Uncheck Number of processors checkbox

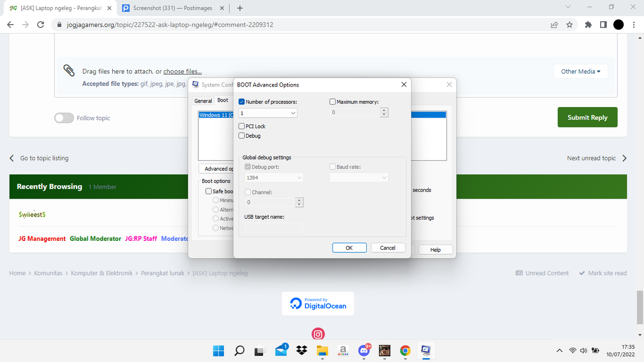coord(242,102)
